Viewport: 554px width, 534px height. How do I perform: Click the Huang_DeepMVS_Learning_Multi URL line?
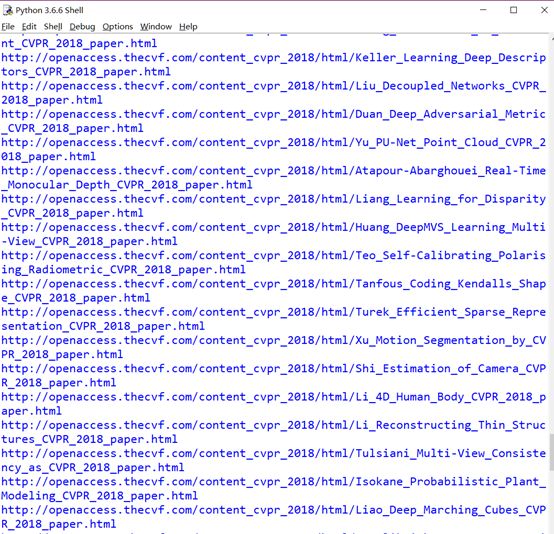click(273, 227)
